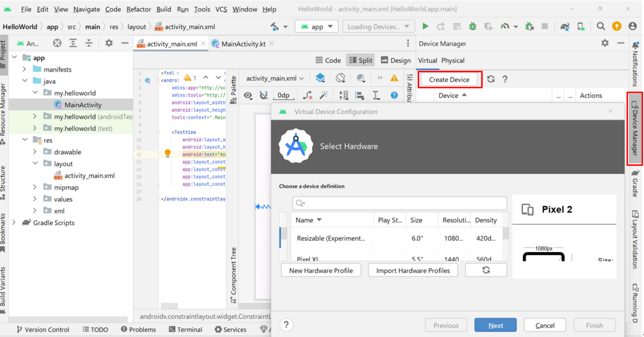644x337 pixels.
Task: Select the Physical tab in Device Manager
Action: point(453,61)
